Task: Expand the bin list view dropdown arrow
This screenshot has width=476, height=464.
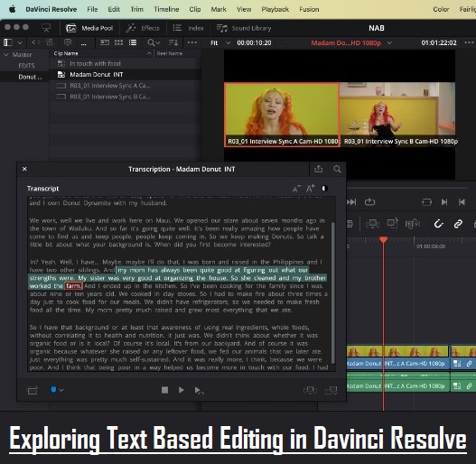Action: (20, 42)
